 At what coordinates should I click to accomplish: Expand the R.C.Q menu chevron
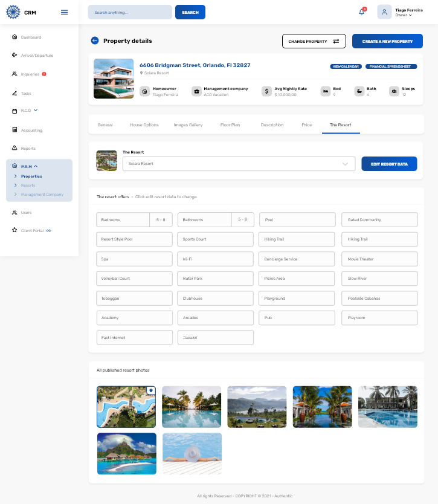point(36,110)
